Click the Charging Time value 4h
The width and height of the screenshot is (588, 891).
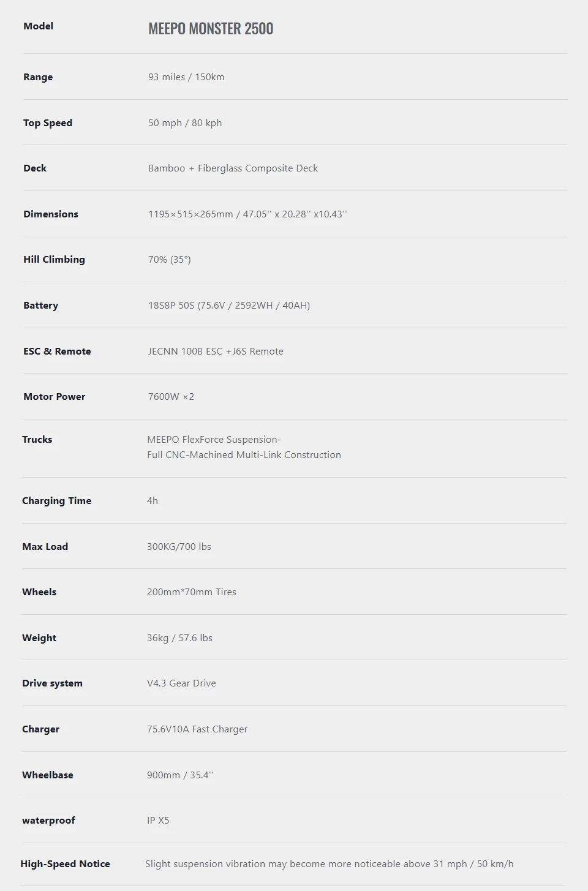click(x=153, y=501)
